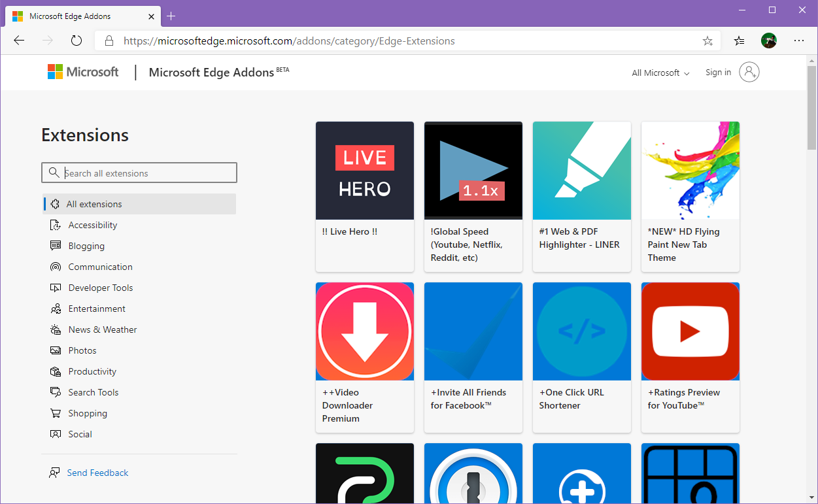Open the HD Flying Paint theme thumbnail
The height and width of the screenshot is (504, 818).
(x=690, y=171)
